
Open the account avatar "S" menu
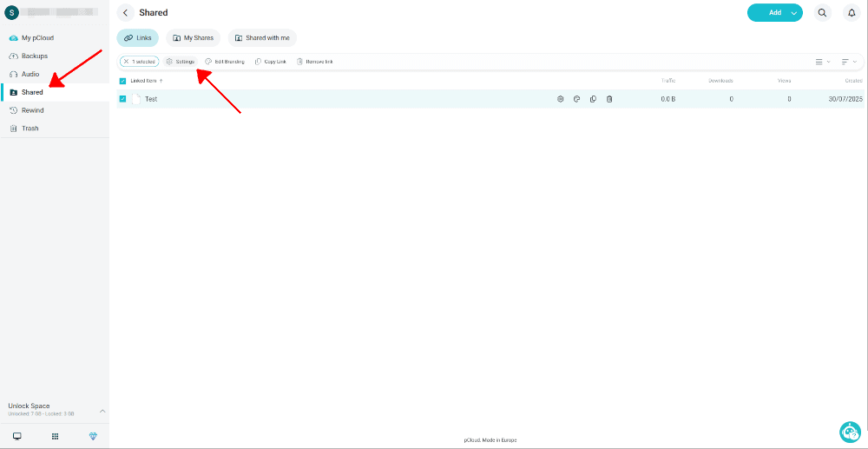pos(11,11)
